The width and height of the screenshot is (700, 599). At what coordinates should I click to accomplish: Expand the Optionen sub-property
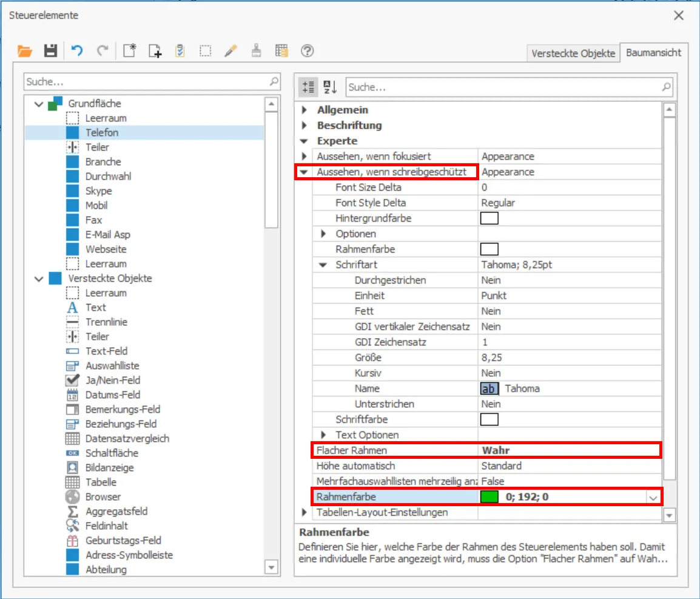coord(323,234)
